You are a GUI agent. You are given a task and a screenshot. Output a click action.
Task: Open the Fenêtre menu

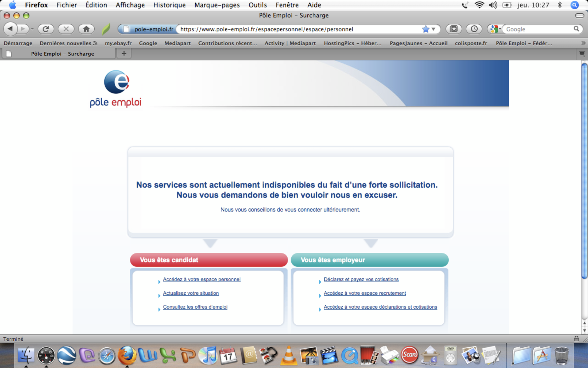tap(287, 5)
